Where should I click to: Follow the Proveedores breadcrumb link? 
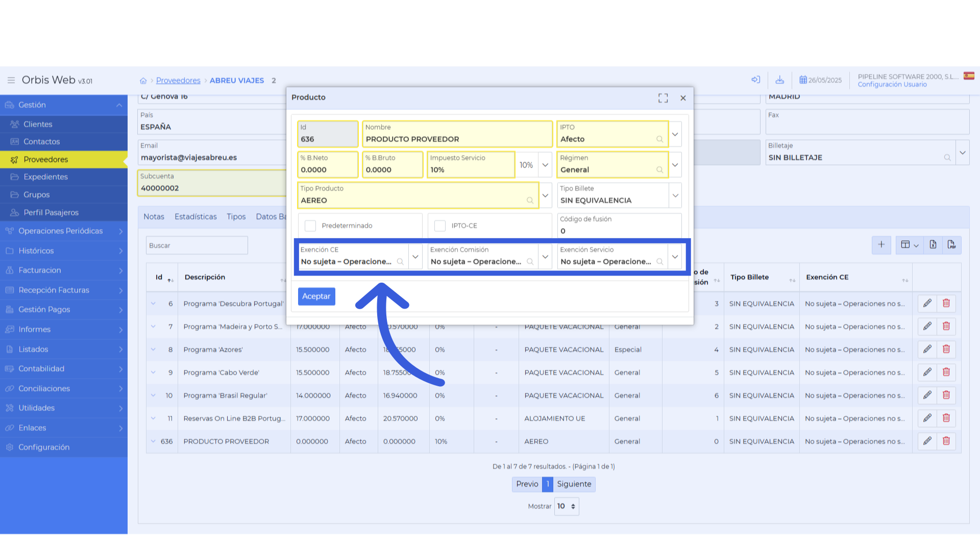pos(178,80)
